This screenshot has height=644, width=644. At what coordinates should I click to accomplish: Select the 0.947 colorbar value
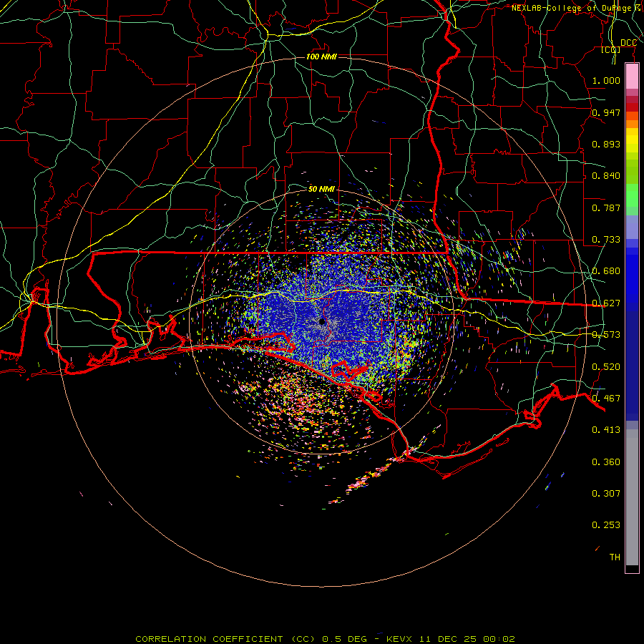(606, 112)
